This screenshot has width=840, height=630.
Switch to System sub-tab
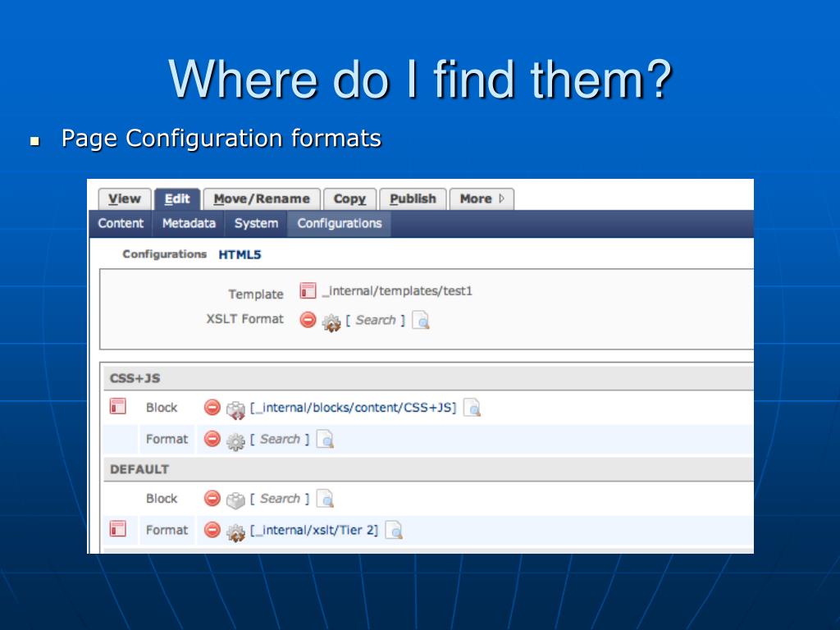pos(256,223)
